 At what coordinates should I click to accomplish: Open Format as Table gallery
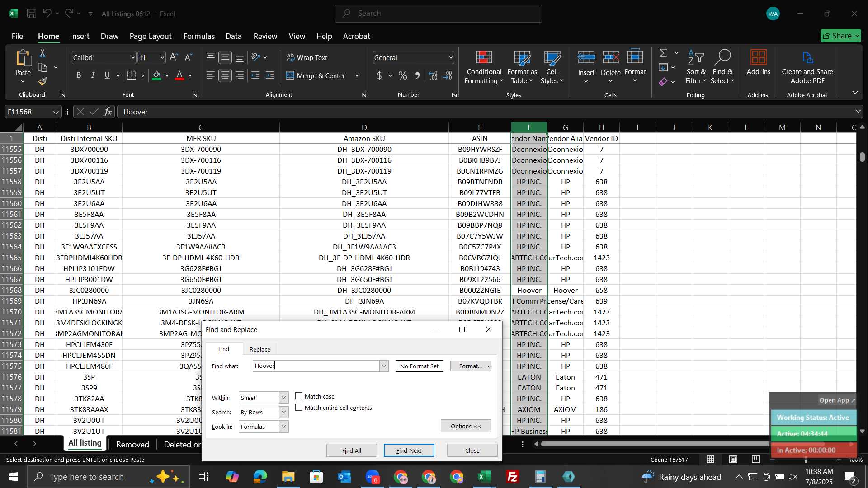tap(522, 67)
